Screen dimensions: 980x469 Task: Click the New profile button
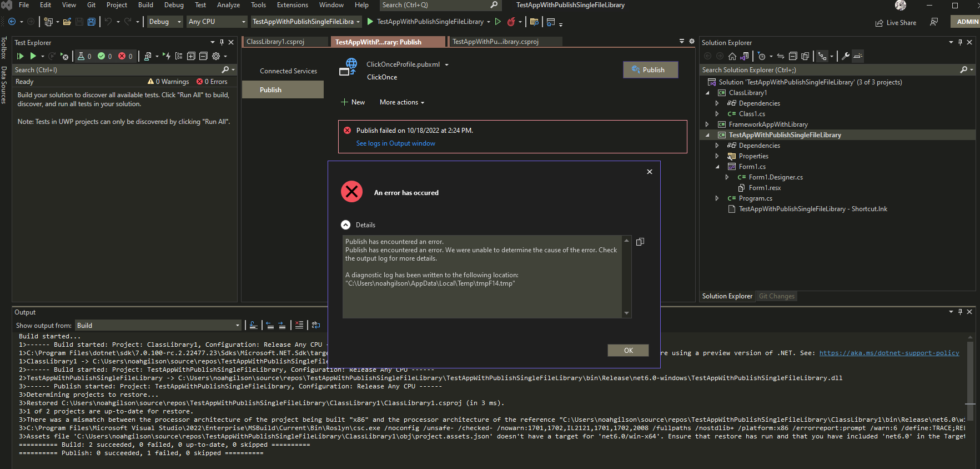(353, 102)
